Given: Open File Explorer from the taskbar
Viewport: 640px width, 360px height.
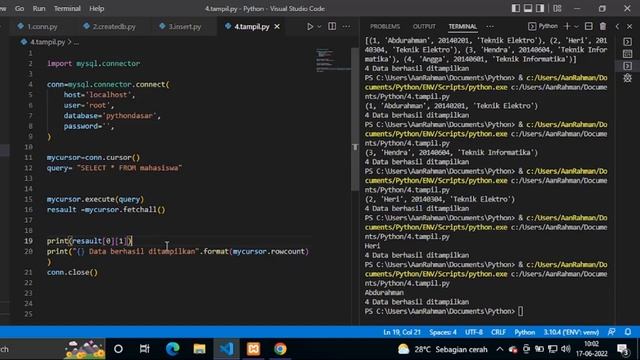Looking at the screenshot, I should (199, 349).
